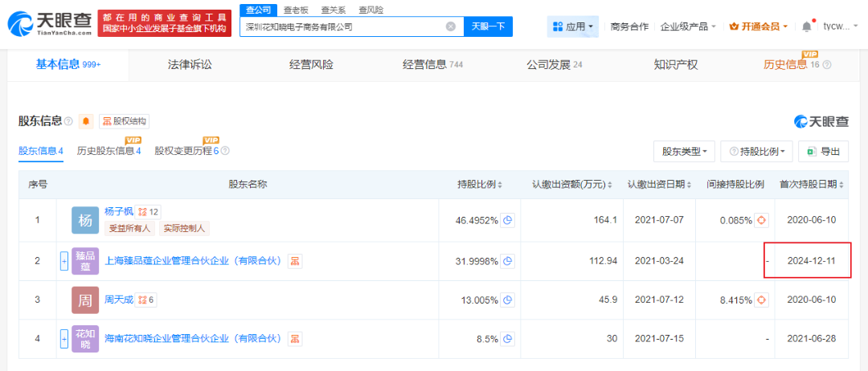Switch to 经营风险 tab

[x=311, y=65]
